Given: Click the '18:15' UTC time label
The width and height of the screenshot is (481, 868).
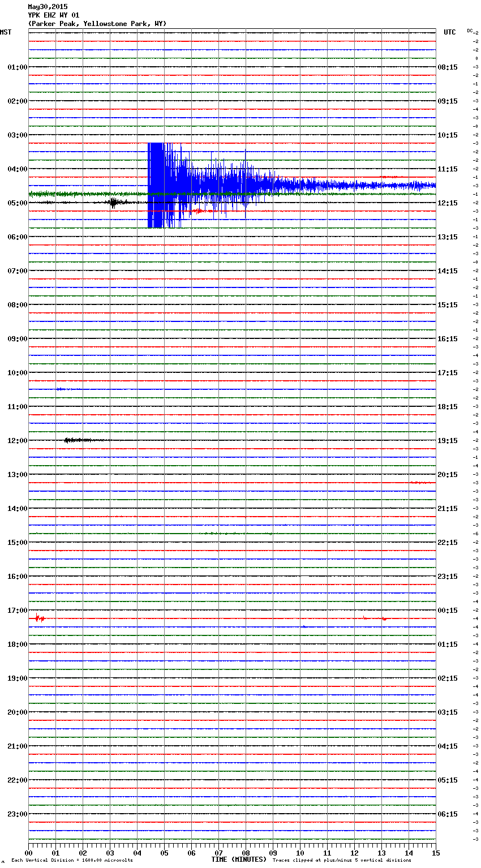Looking at the screenshot, I should [x=448, y=406].
